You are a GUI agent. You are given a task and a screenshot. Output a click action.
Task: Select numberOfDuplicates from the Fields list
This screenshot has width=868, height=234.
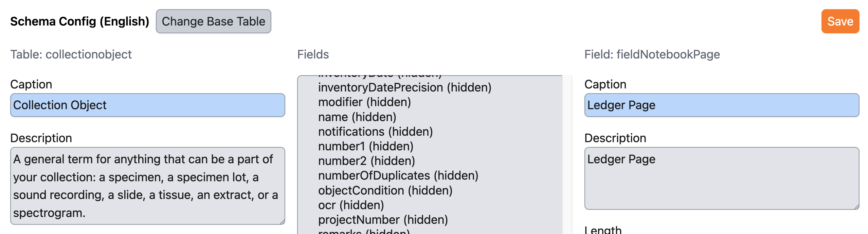tap(398, 175)
